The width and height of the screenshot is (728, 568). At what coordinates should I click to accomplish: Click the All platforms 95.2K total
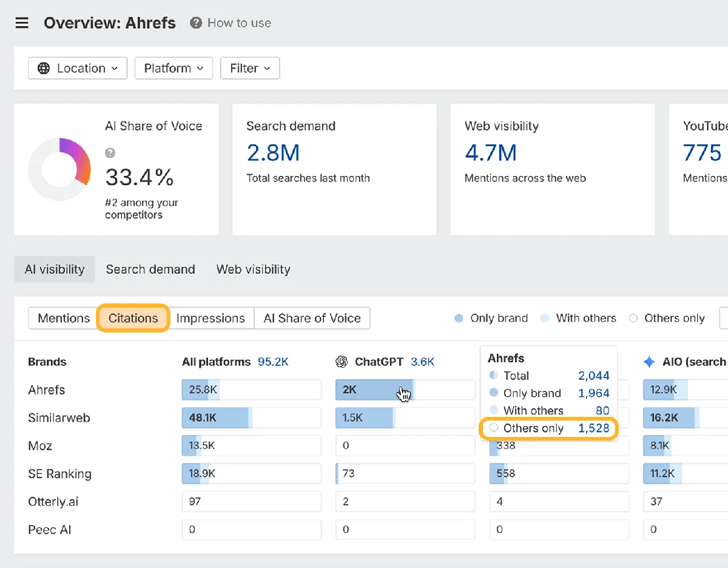click(272, 362)
